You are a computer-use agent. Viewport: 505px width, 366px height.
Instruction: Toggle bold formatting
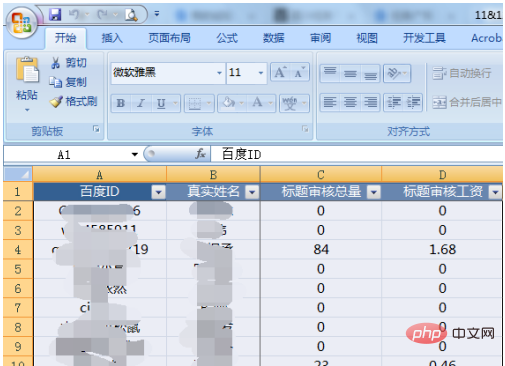[121, 103]
